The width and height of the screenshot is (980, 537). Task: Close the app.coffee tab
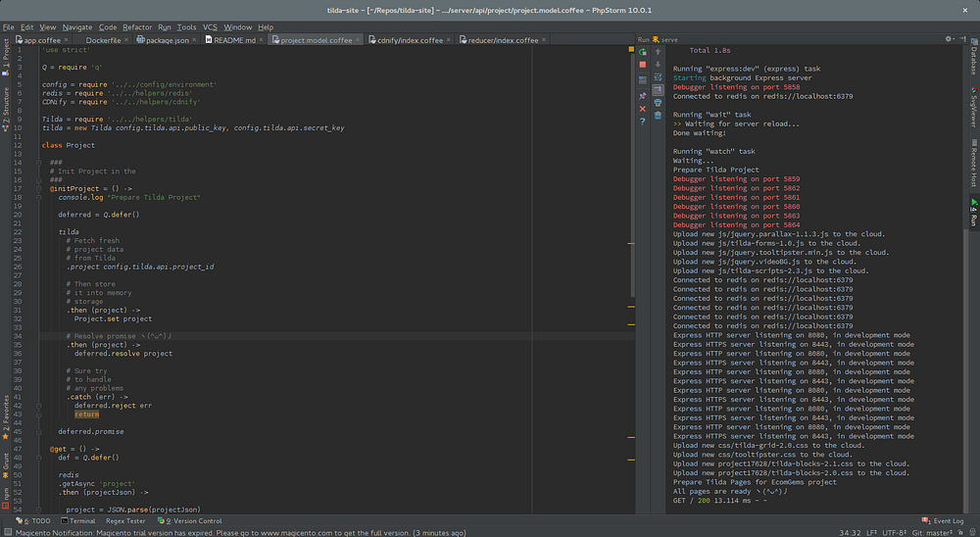(65, 40)
